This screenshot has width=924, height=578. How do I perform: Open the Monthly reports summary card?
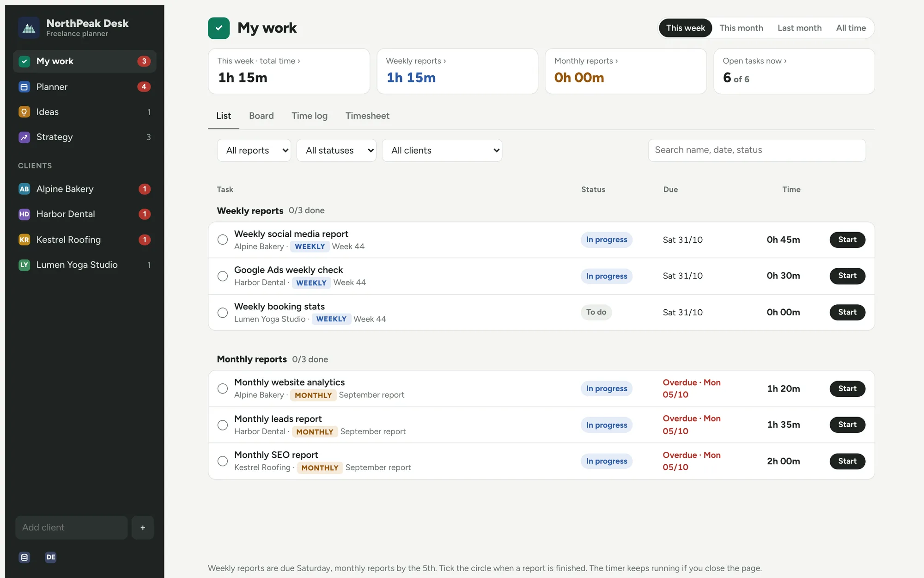point(626,71)
